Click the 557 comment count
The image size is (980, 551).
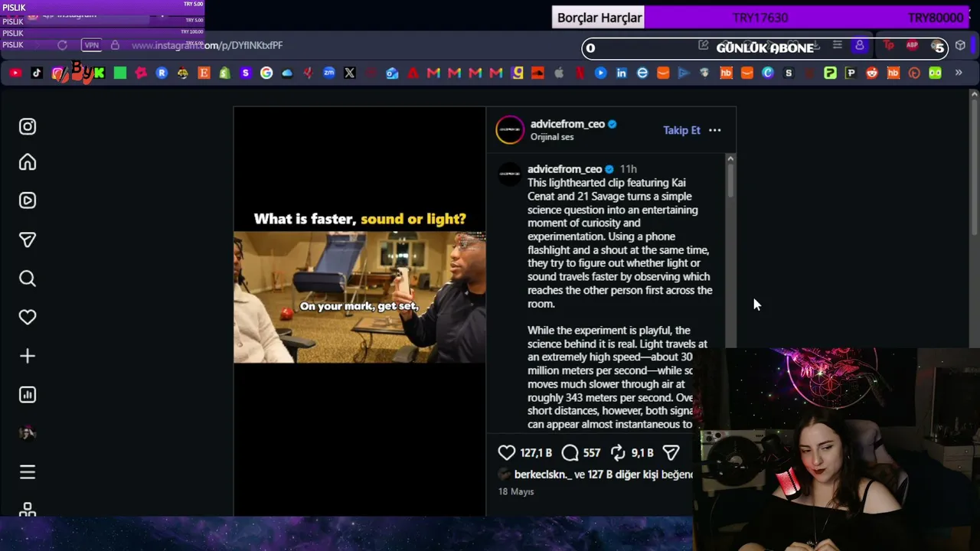point(592,453)
